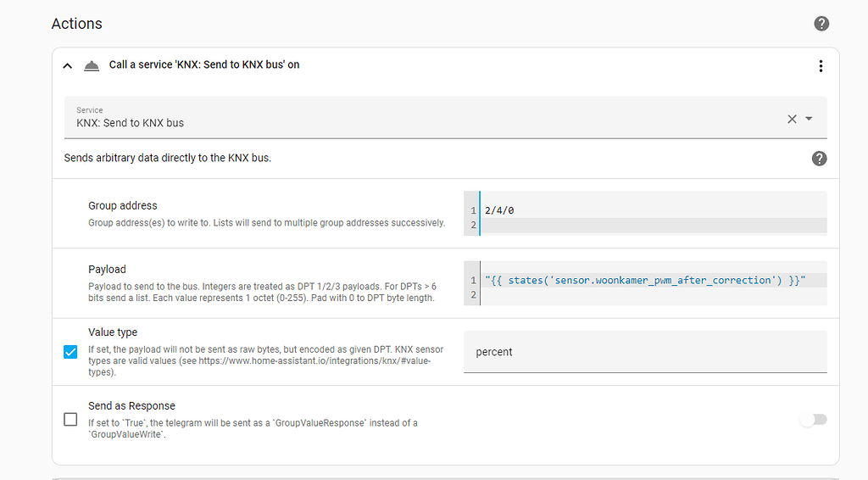Click the home-assistant.io value-types URL
Screen dimensions: 868x480
(315, 360)
